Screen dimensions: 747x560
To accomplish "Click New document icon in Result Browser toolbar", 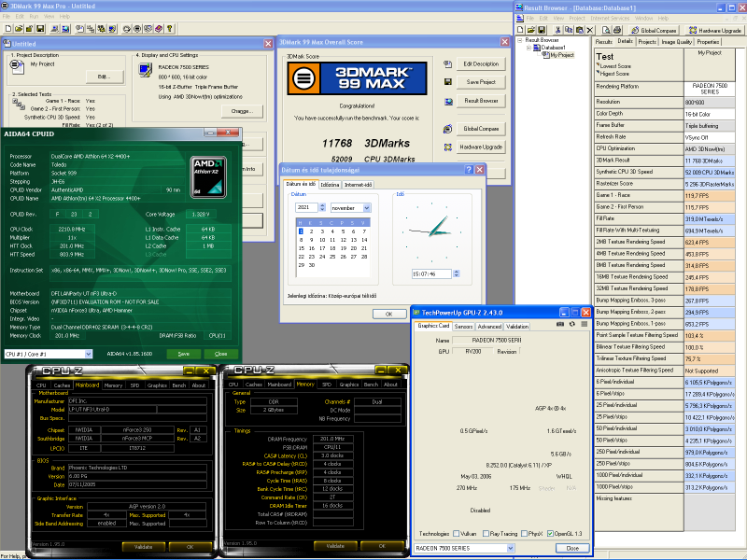I will (521, 30).
